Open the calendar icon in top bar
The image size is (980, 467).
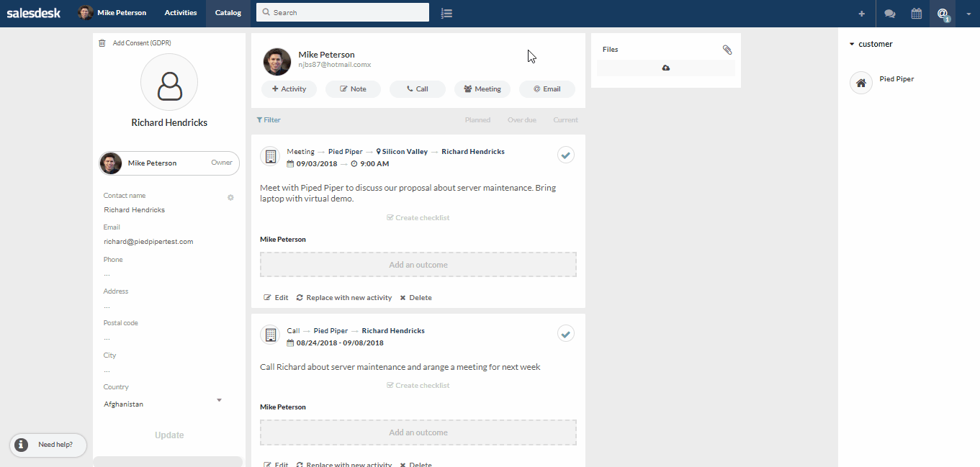916,14
